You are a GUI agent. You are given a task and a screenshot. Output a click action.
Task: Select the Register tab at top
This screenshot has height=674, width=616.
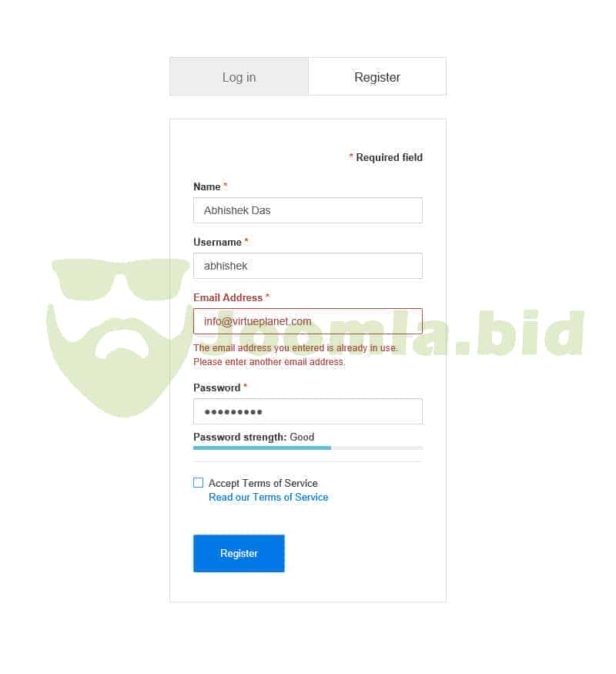click(x=377, y=76)
